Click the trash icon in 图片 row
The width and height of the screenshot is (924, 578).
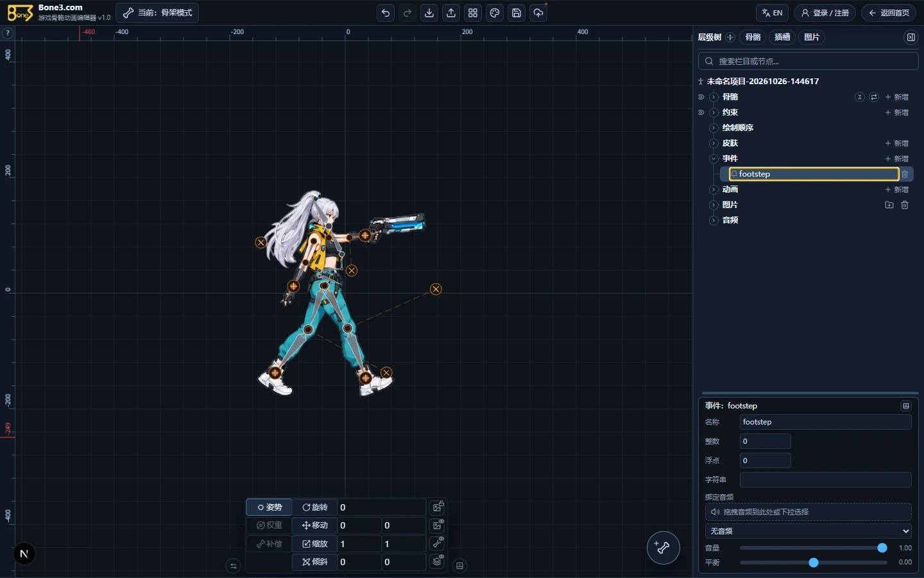pos(905,205)
